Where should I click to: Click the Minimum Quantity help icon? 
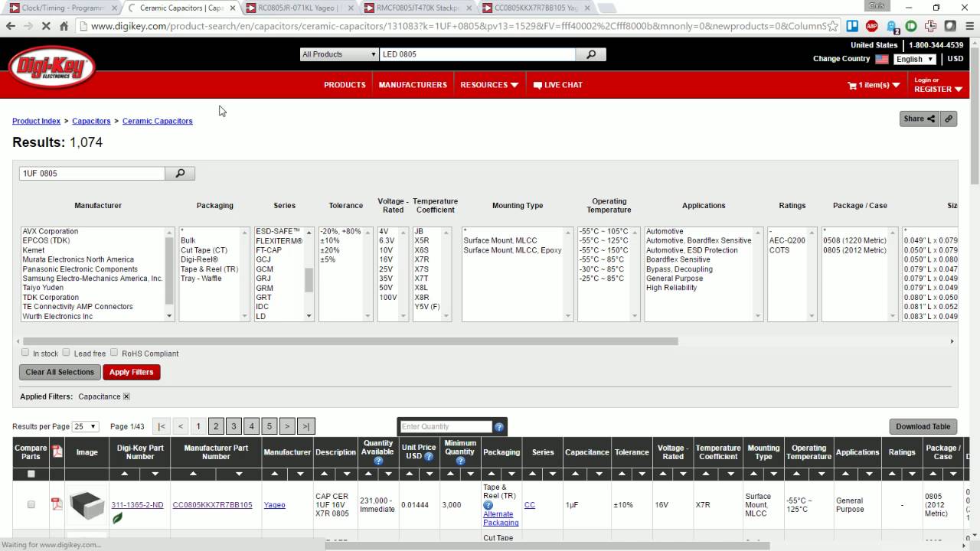click(460, 461)
